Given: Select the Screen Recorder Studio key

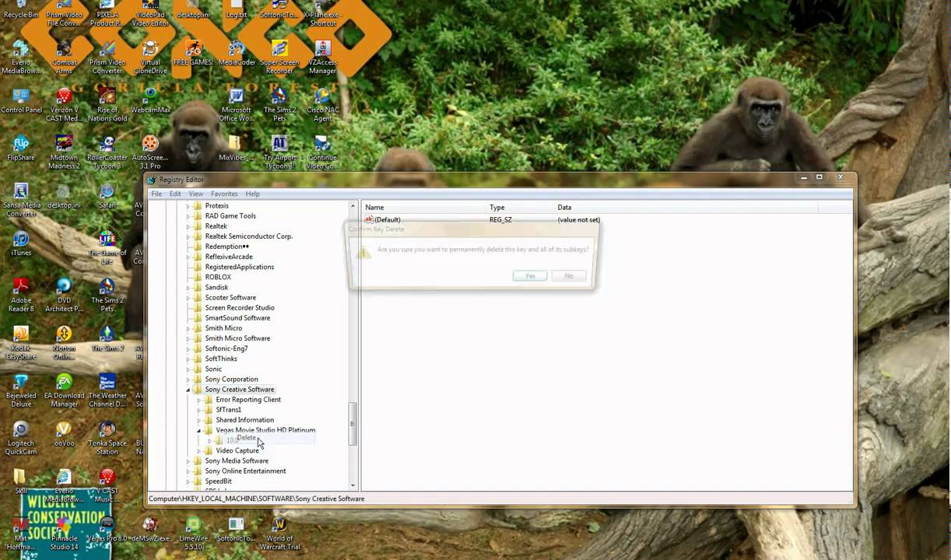Looking at the screenshot, I should (240, 308).
